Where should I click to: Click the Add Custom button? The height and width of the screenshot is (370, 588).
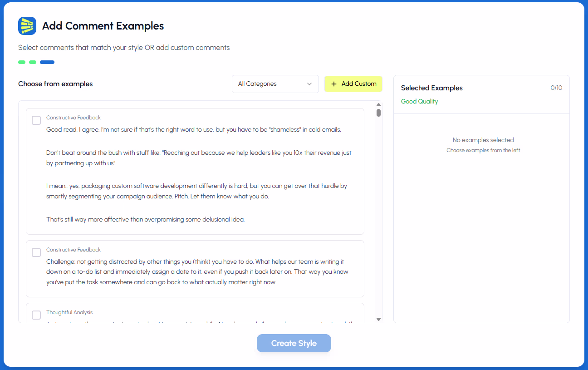353,84
